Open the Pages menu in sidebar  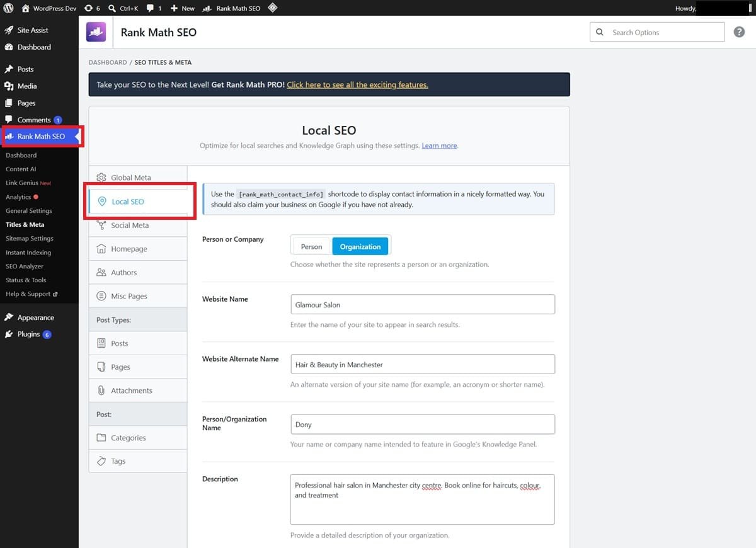pos(39,103)
